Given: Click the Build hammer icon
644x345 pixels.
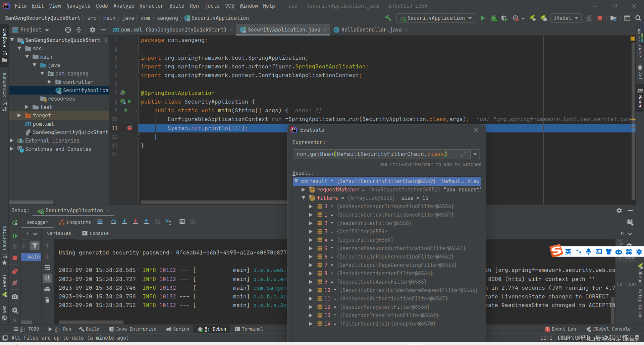Looking at the screenshot, I should pyautogui.click(x=388, y=18).
